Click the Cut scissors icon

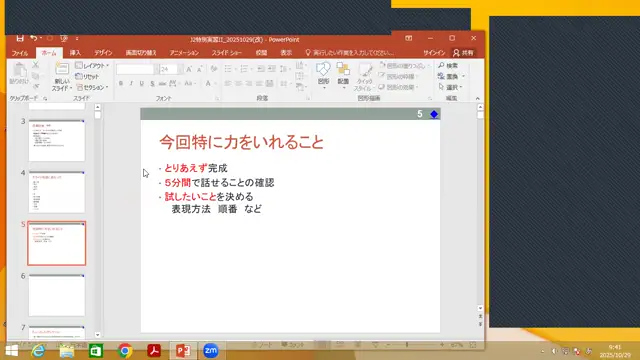(x=36, y=65)
